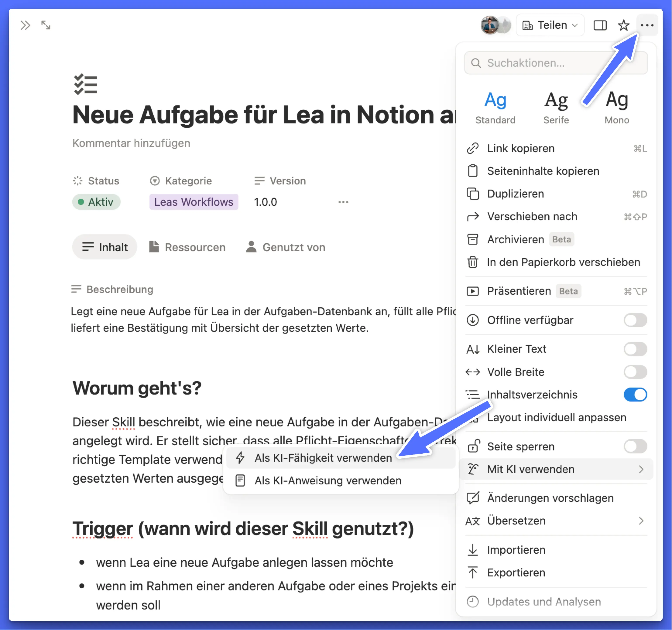Screen dimensions: 672x630
Task: Choose Duplizieren from the menu
Action: click(x=515, y=194)
